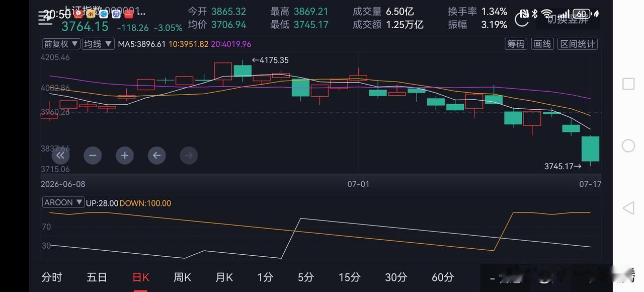Move chart left with arrow button
This screenshot has width=644, height=292.
click(x=156, y=156)
